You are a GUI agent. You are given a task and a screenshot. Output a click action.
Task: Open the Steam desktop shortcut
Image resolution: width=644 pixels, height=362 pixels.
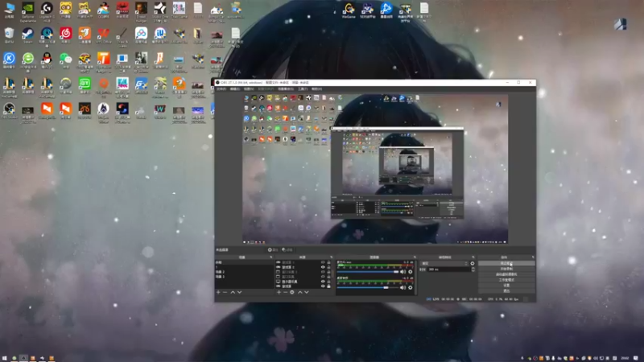point(27,35)
